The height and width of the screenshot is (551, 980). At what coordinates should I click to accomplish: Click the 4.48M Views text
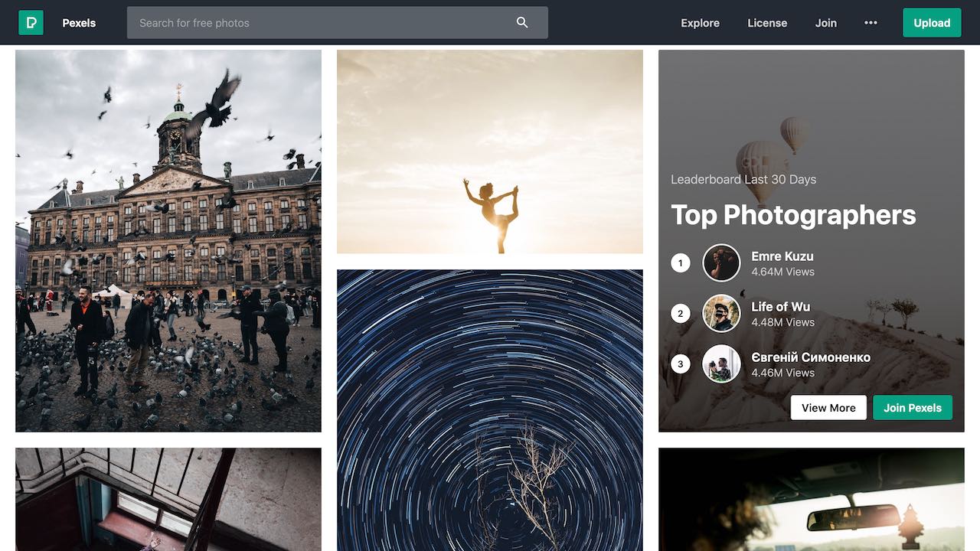pos(782,322)
